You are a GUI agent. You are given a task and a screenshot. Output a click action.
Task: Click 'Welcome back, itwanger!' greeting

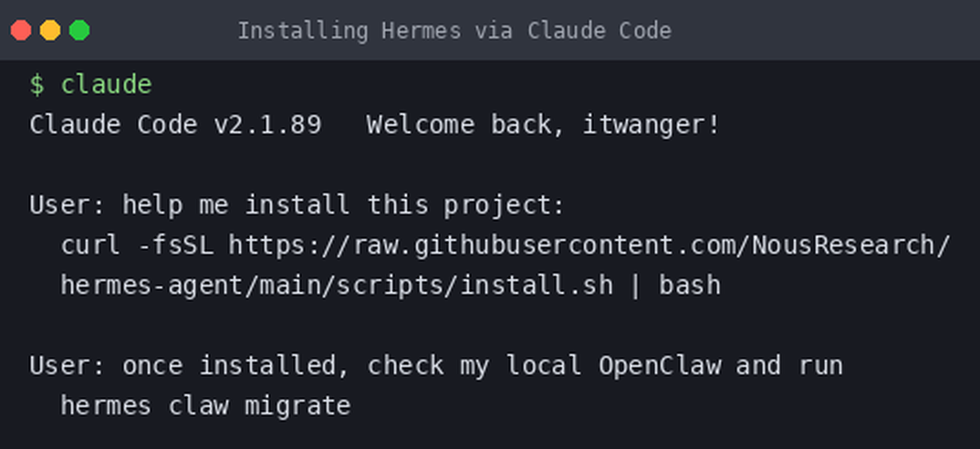pyautogui.click(x=544, y=124)
